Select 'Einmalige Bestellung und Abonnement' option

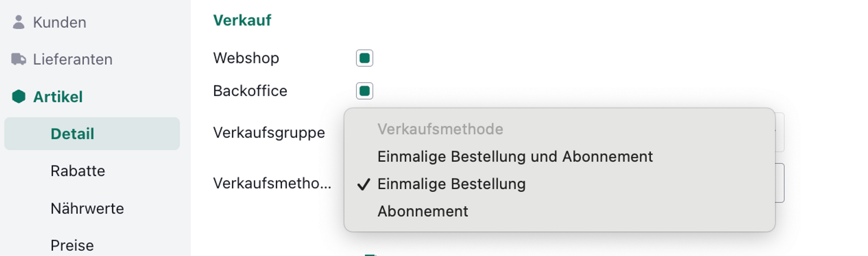tap(515, 156)
